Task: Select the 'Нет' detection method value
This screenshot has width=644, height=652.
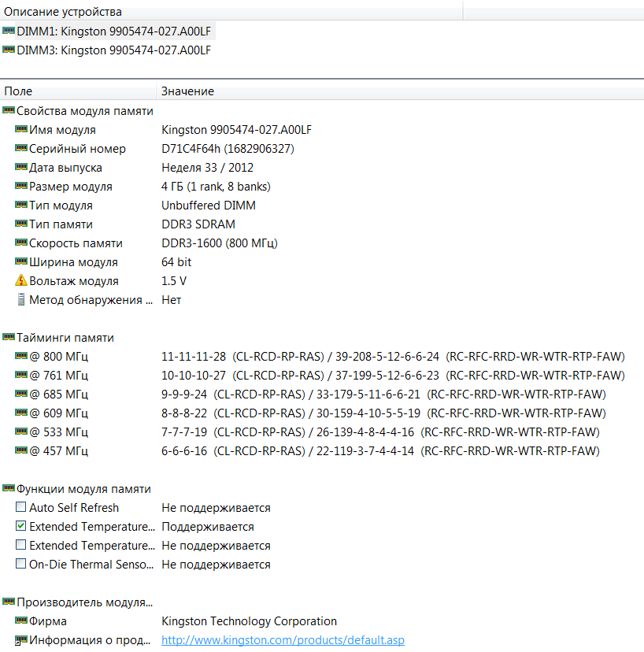Action: pyautogui.click(x=172, y=300)
